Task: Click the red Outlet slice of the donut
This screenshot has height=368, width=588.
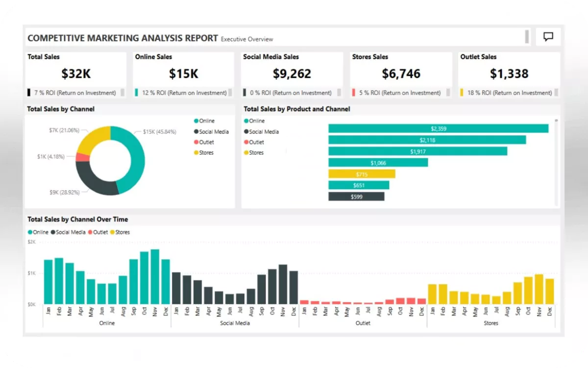Action: 82,158
